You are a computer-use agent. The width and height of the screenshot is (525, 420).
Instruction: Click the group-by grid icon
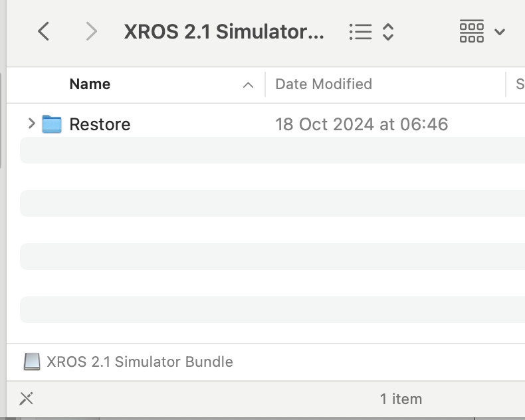coord(471,31)
